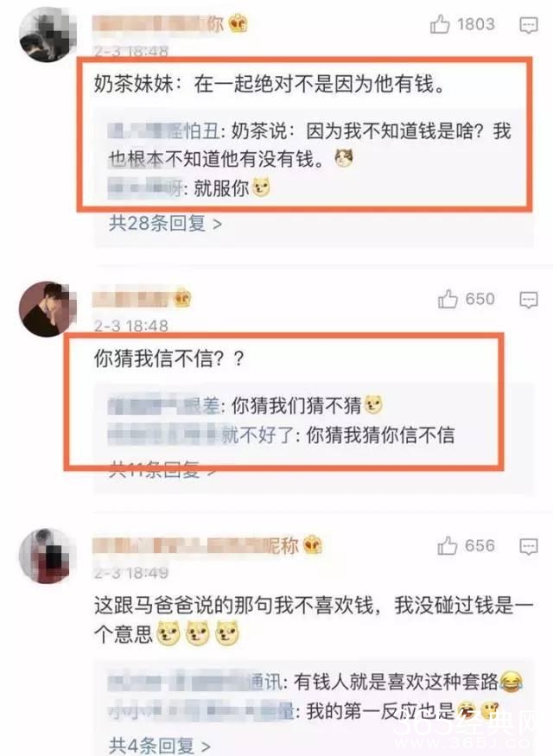This screenshot has height=756, width=553.
Task: Tap comment text 奶茶妹妹：在一起绝对不是因为他有钱
Action: [x=269, y=85]
